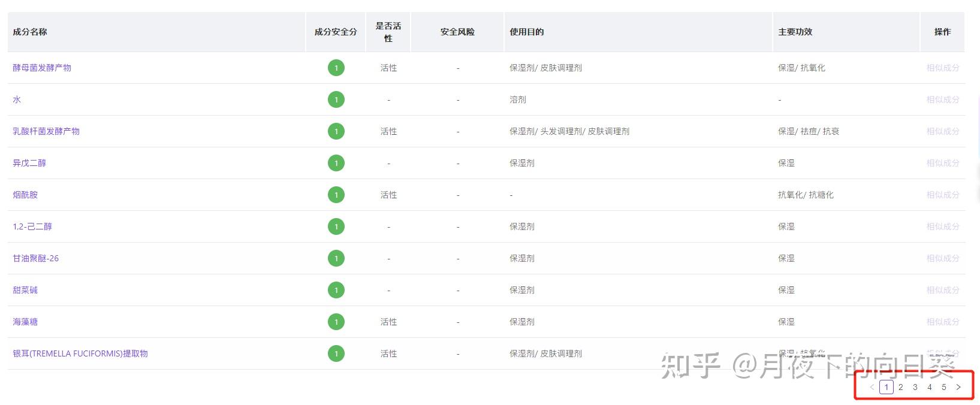The image size is (980, 405).
Task: Click green safety score badge for 酵母菌发酵产物
Action: click(336, 68)
